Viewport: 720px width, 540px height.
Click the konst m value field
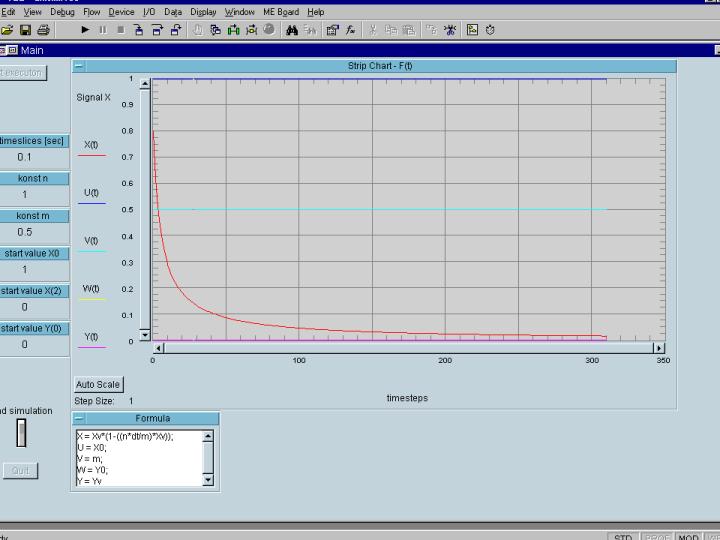pyautogui.click(x=25, y=232)
